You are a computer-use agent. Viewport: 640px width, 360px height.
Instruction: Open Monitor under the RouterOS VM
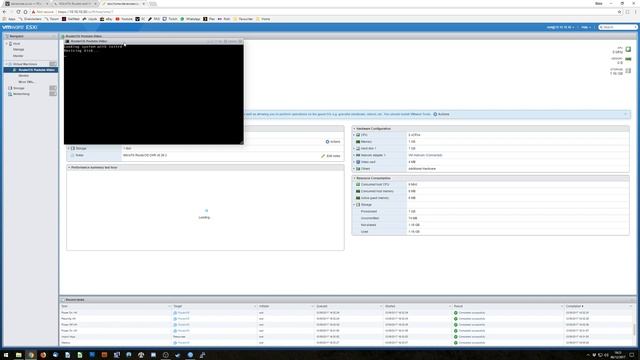tap(24, 76)
